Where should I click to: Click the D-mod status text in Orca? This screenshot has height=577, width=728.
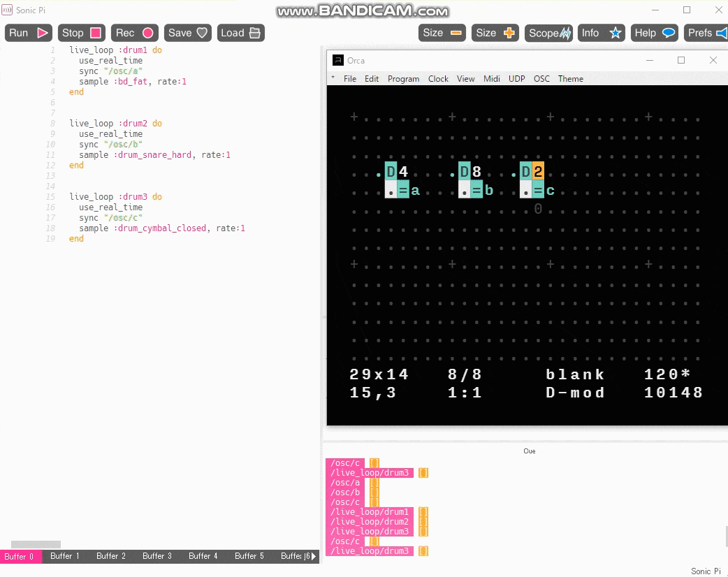tap(575, 393)
